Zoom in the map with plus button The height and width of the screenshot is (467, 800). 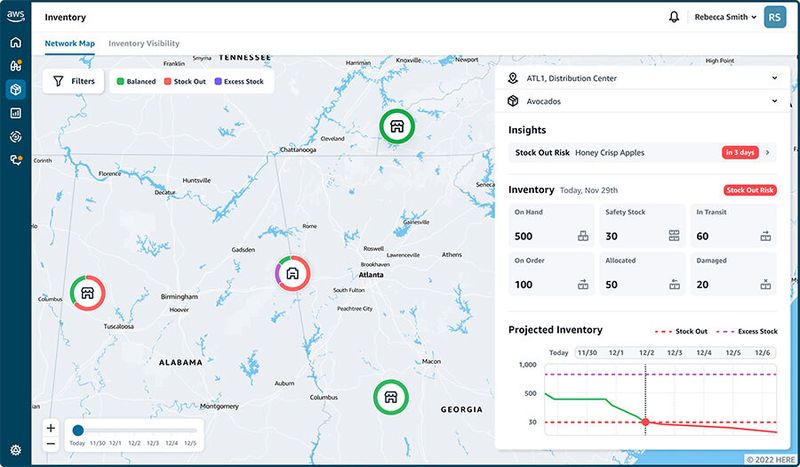tap(51, 428)
